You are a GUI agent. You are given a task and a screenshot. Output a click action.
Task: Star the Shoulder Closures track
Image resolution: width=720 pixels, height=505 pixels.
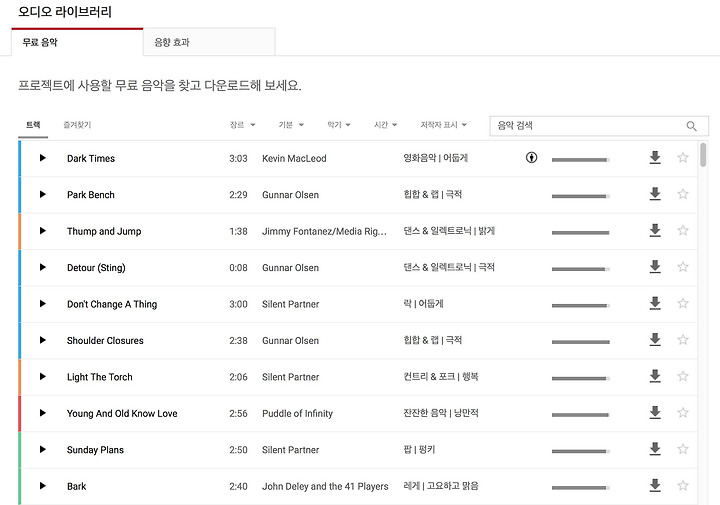[x=683, y=340]
